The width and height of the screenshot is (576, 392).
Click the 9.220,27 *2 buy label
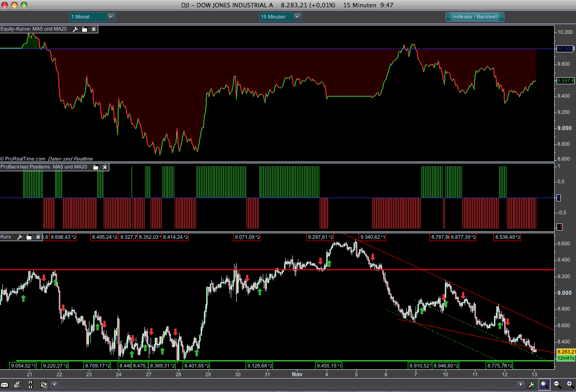tap(55, 366)
